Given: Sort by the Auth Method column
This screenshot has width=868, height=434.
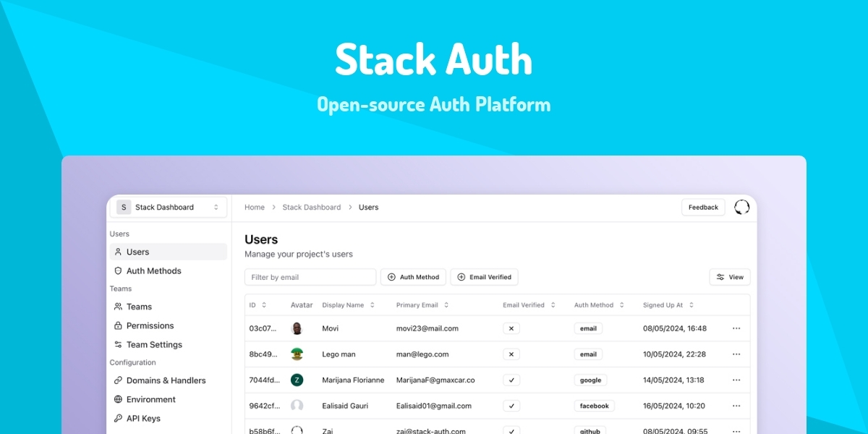Looking at the screenshot, I should tap(599, 305).
